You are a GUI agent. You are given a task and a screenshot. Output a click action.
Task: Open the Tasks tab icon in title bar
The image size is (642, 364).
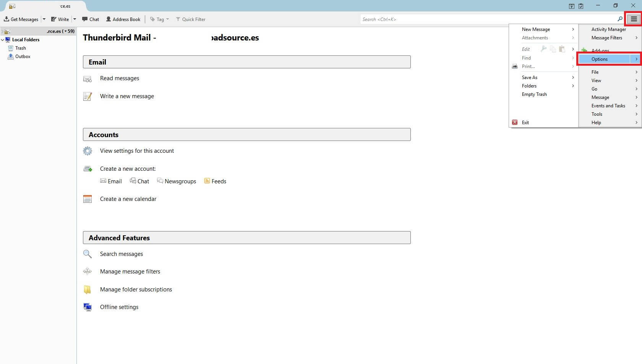pos(581,6)
